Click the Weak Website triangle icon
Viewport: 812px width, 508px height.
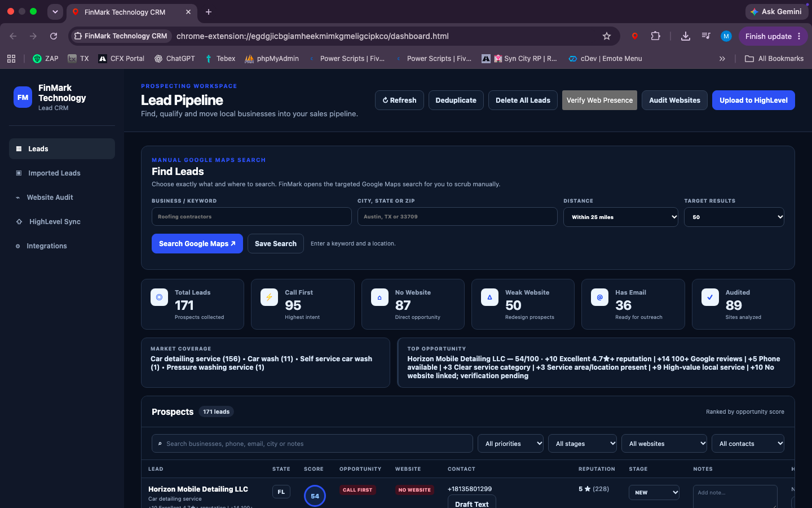point(489,297)
